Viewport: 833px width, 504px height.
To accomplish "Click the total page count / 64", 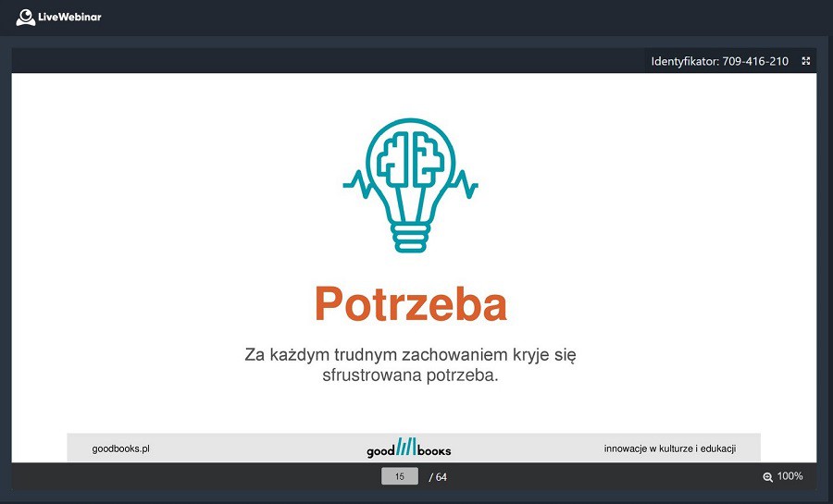I will point(438,477).
